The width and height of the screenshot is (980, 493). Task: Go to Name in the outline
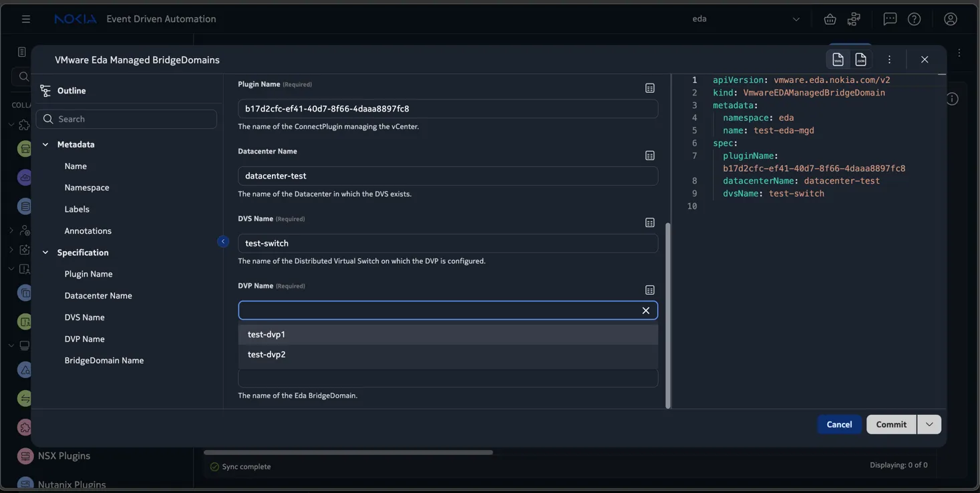tap(75, 166)
